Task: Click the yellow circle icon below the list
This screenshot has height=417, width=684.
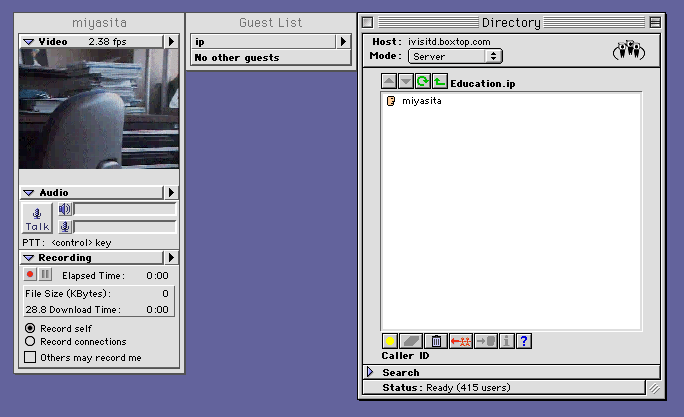Action: click(x=390, y=341)
